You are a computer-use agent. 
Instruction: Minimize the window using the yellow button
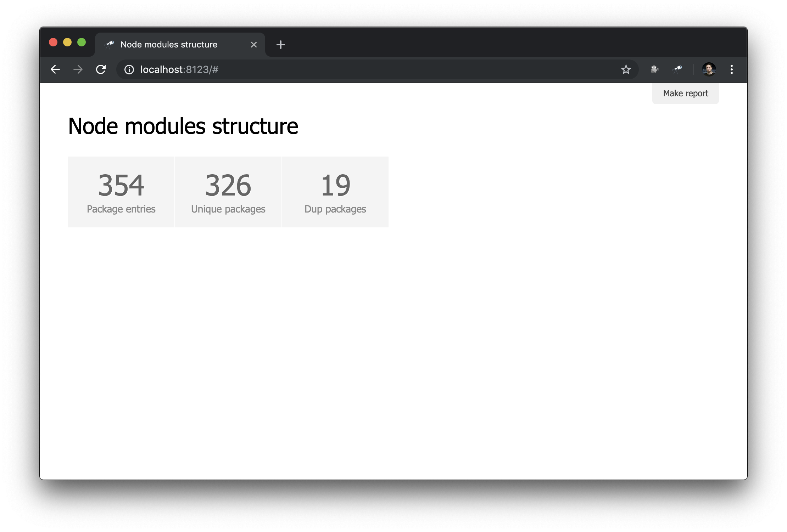pyautogui.click(x=67, y=43)
